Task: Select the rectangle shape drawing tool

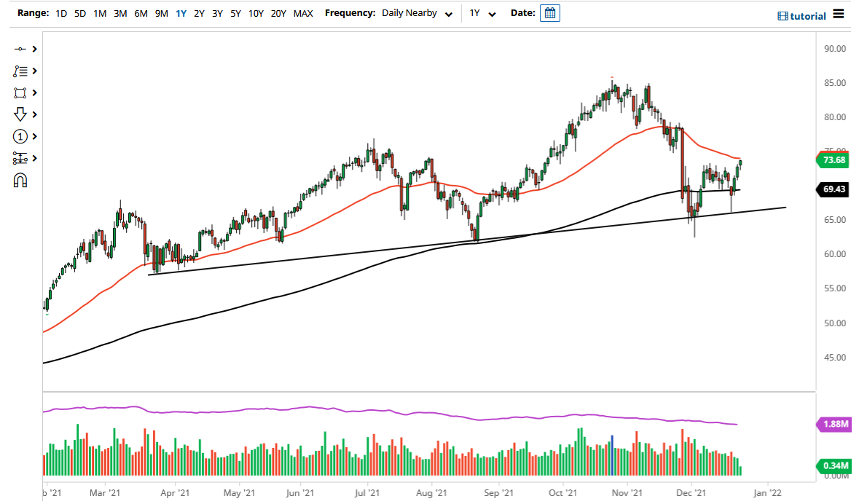Action: [x=21, y=92]
